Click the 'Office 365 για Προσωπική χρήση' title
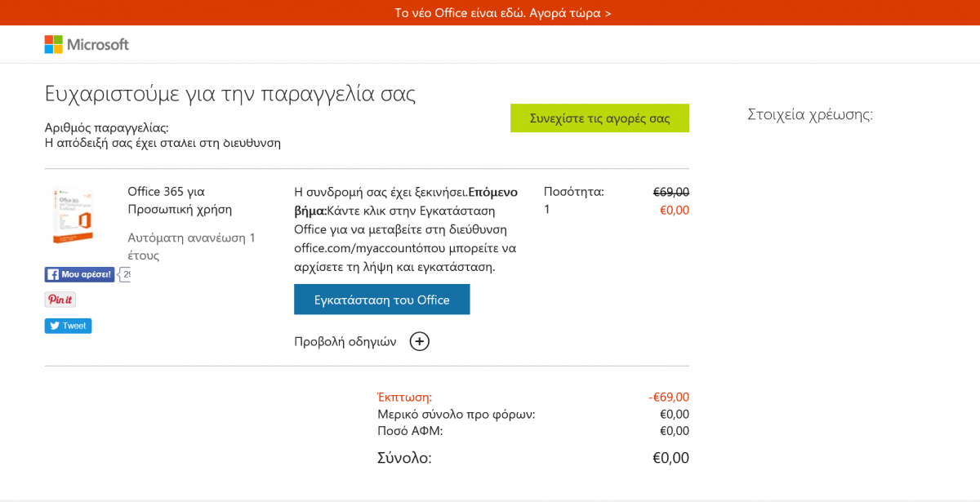This screenshot has height=502, width=980. click(180, 200)
